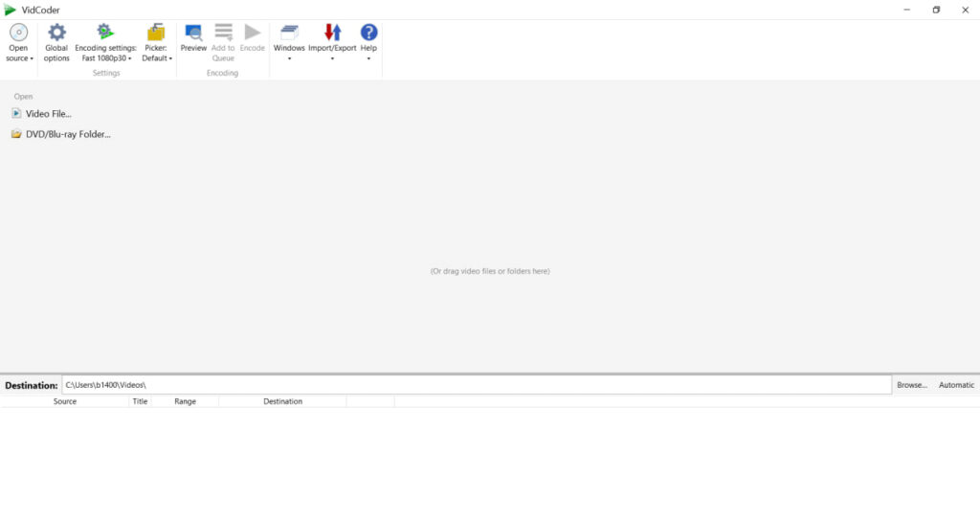Click the Add to Queue icon

point(223,32)
